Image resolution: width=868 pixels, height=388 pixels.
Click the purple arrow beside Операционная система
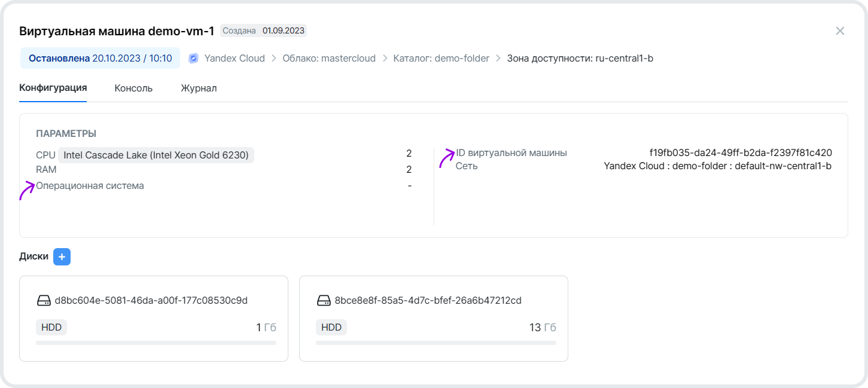27,191
